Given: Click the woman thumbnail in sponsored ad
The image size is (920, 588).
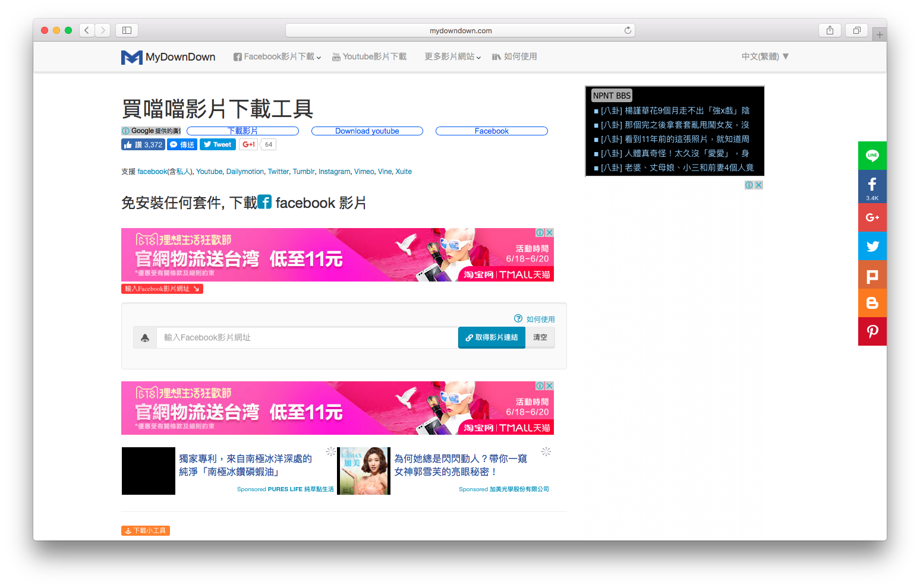Looking at the screenshot, I should (x=364, y=471).
